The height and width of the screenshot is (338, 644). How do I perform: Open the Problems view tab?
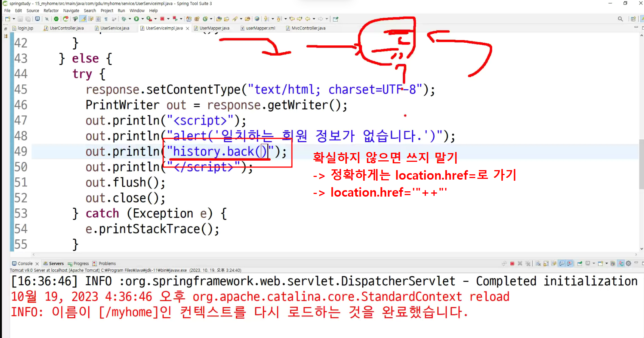click(104, 264)
